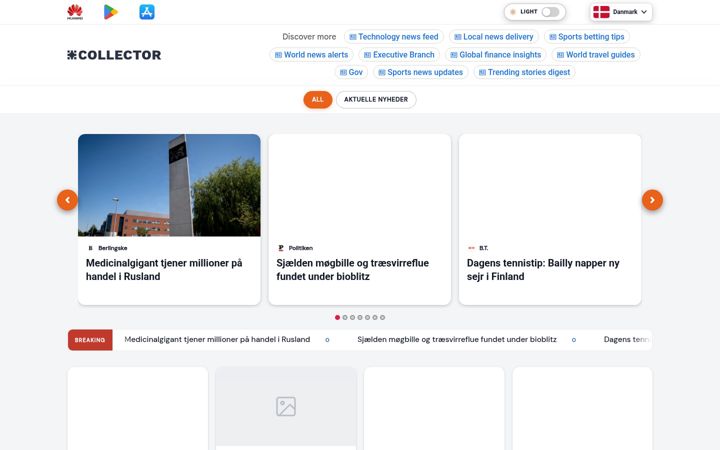Image resolution: width=720 pixels, height=450 pixels.
Task: Open Local news delivery link
Action: (x=494, y=37)
